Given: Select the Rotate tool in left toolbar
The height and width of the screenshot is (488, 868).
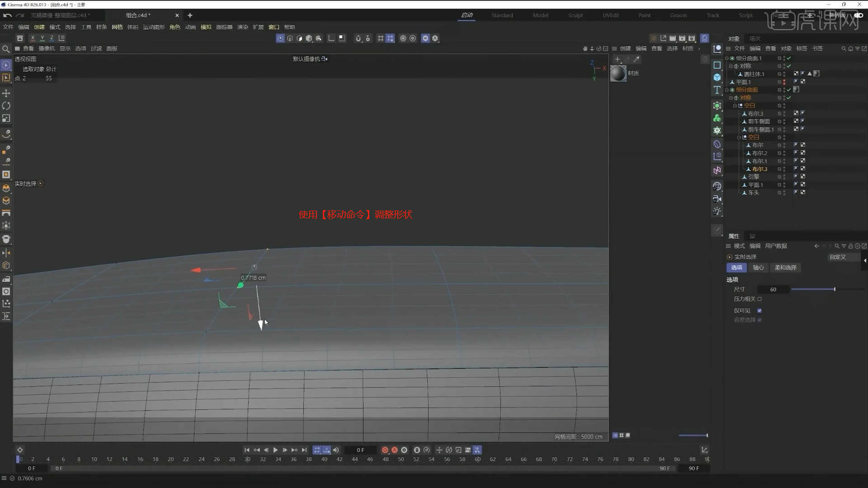Looking at the screenshot, I should click(x=6, y=106).
